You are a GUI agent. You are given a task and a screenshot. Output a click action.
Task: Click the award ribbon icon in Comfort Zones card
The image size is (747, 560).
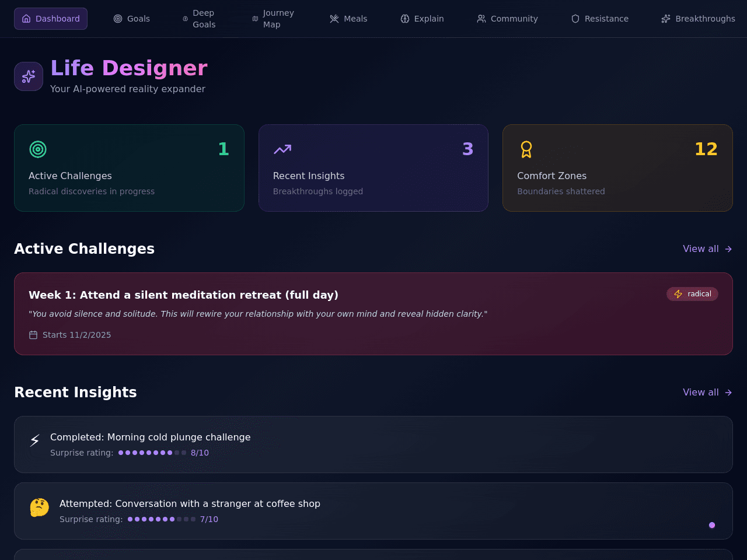click(526, 149)
